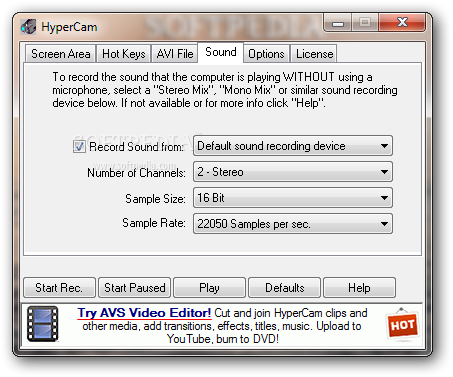The height and width of the screenshot is (377, 453).
Task: Click the Start Paused button
Action: click(x=135, y=287)
